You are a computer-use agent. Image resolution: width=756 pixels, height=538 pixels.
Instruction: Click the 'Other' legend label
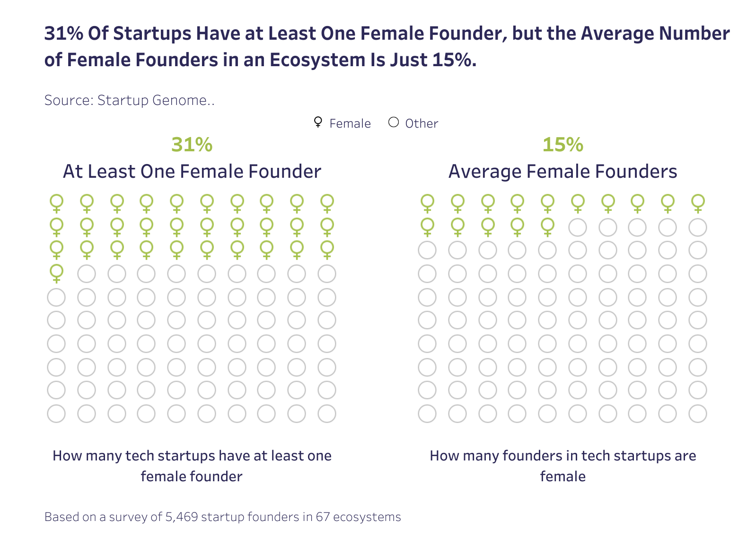click(422, 123)
